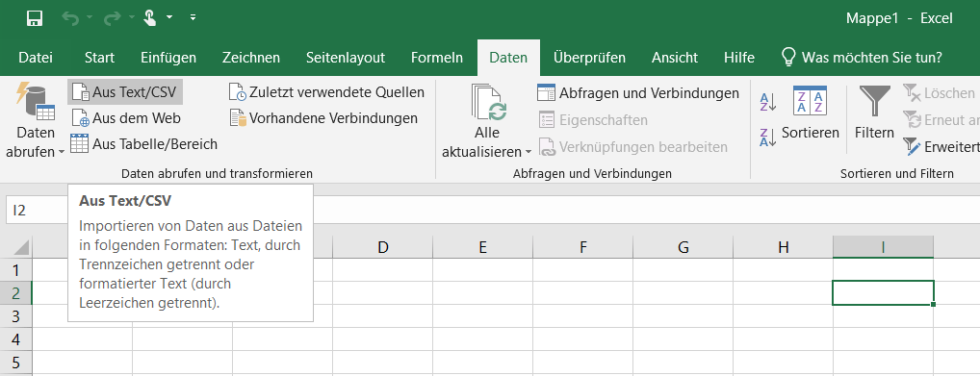Screen dimensions: 980x376
Task: Switch to the Formeln tab
Action: (x=437, y=58)
